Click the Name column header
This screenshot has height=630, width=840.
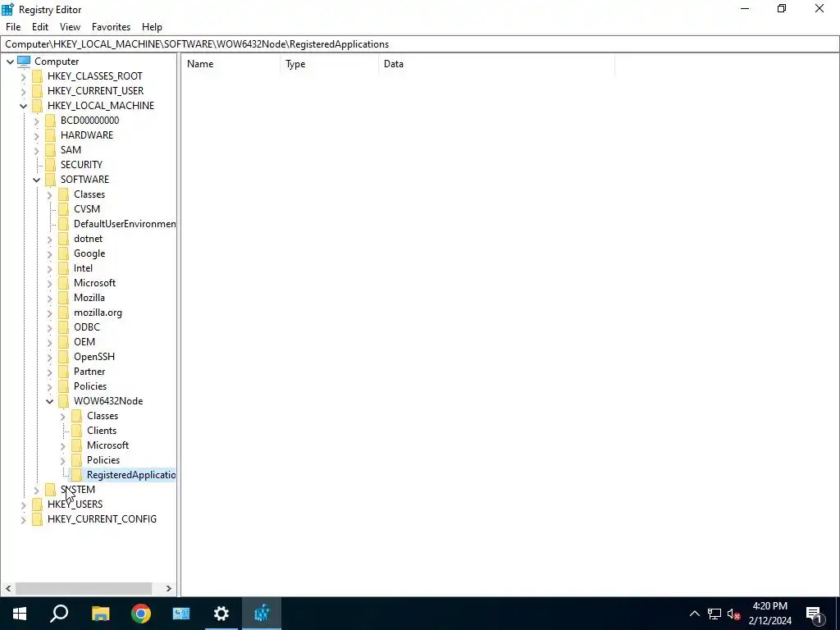point(231,64)
